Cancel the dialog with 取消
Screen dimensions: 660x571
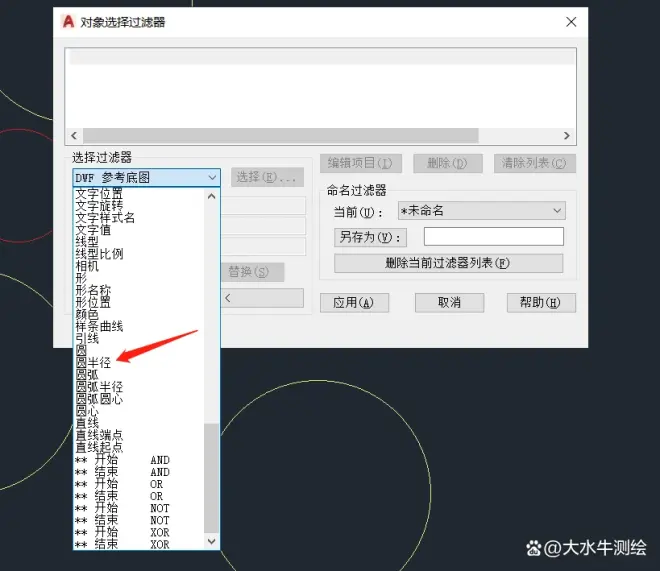click(x=449, y=303)
